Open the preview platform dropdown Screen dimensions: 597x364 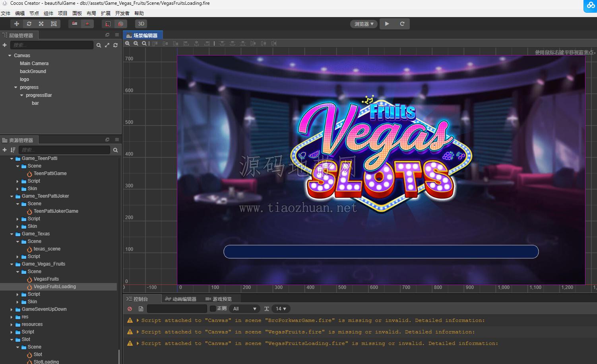[x=364, y=24]
